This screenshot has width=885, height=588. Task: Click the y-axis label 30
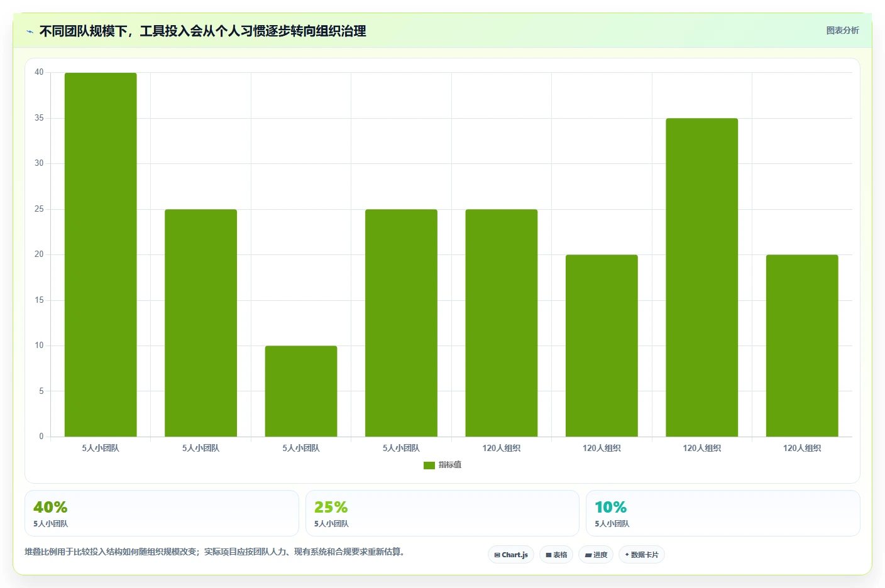(x=39, y=163)
